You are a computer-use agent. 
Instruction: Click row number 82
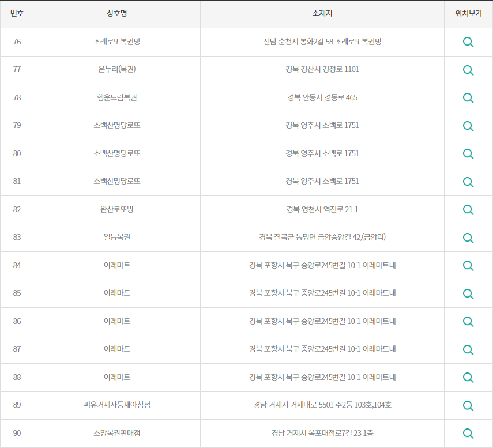(17, 210)
